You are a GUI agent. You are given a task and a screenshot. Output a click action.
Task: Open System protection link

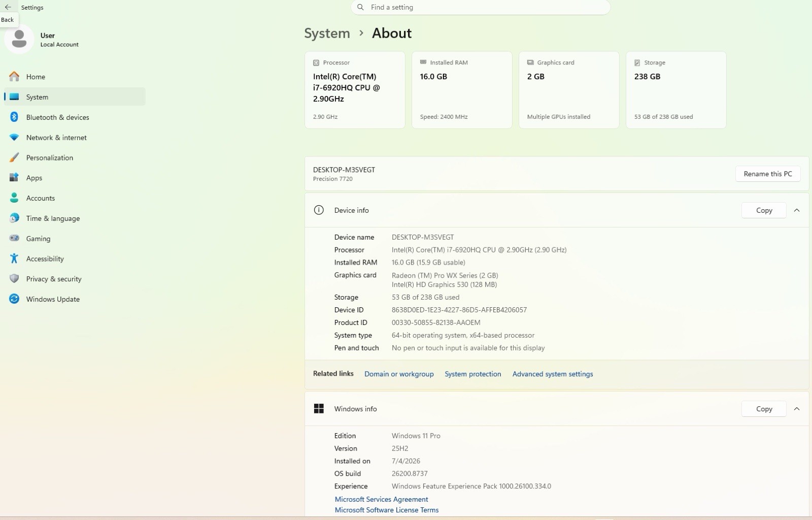coord(473,374)
